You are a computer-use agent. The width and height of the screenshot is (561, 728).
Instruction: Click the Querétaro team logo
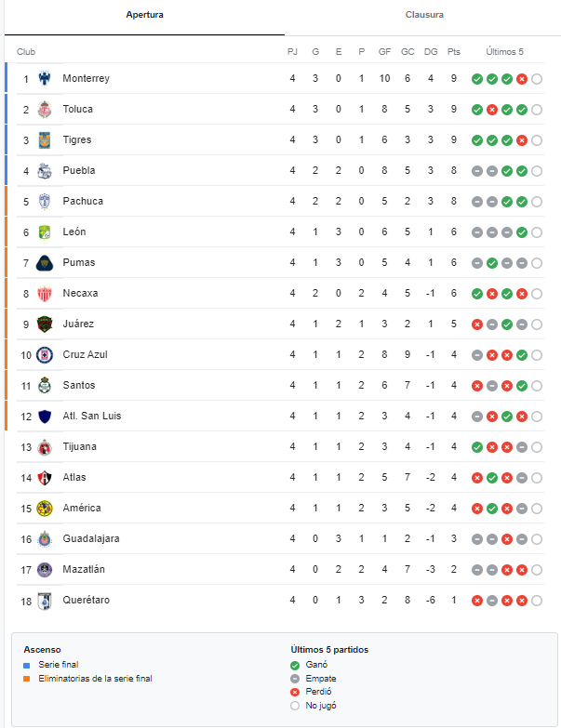tap(44, 600)
